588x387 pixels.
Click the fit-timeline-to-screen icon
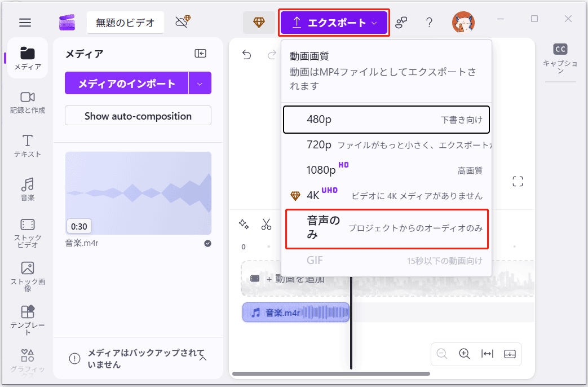[486, 354]
